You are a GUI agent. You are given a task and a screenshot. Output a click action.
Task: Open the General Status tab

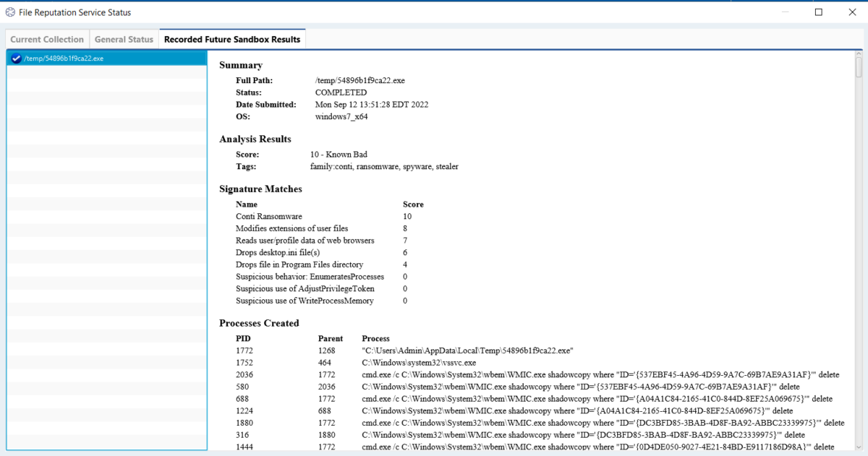124,39
